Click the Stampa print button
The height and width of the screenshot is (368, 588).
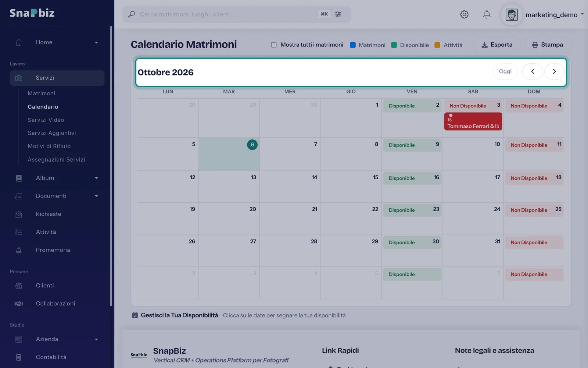click(547, 45)
